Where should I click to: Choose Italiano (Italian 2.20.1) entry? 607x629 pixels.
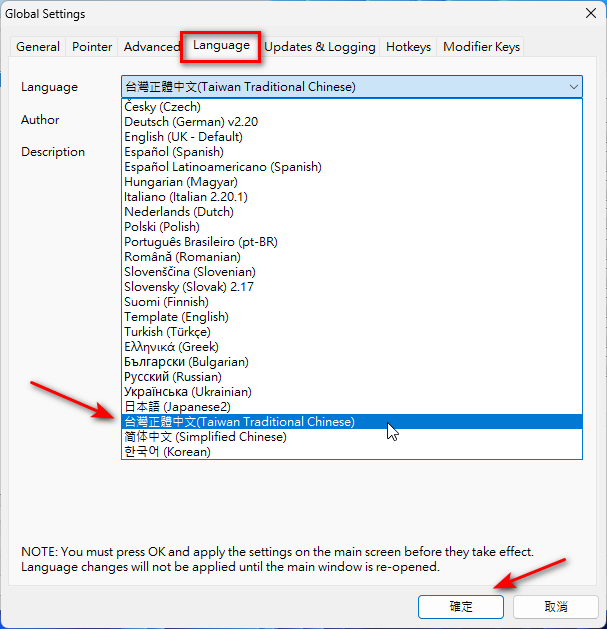pos(185,197)
